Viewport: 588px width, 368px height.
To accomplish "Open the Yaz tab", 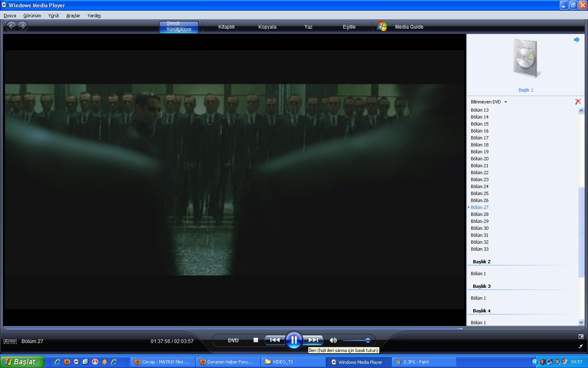I will (x=308, y=27).
